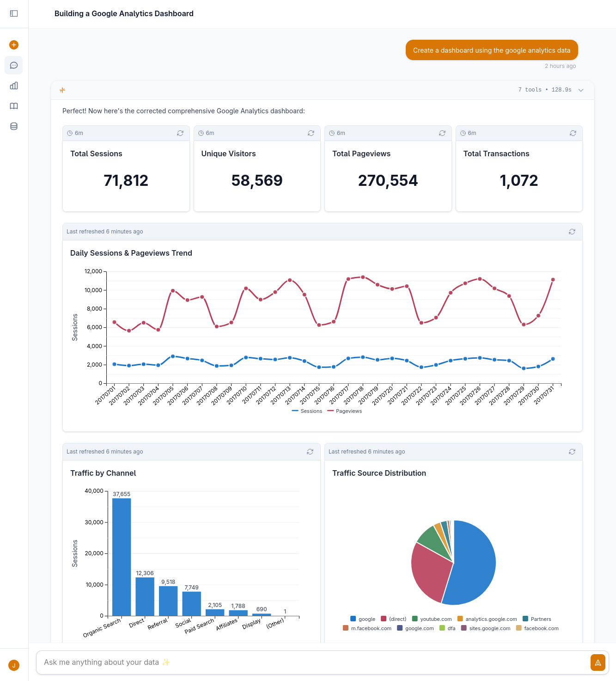Refresh the Traffic Source Distribution chart
The image size is (616, 681).
[572, 452]
